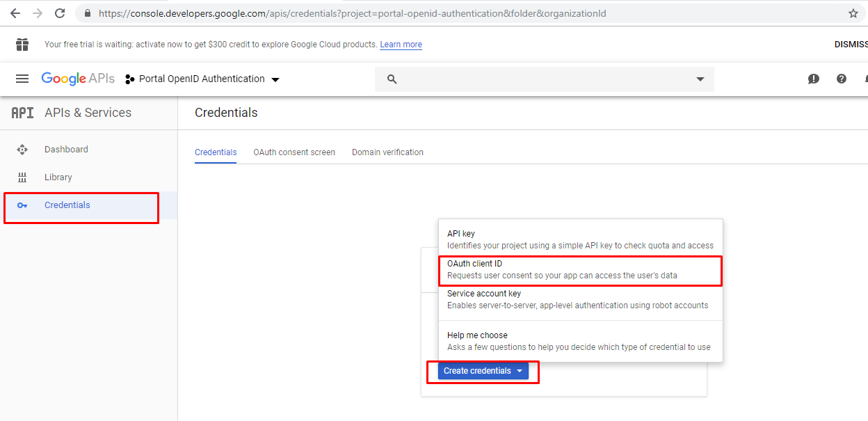Reload the current page
This screenshot has width=868, height=421.
pyautogui.click(x=60, y=13)
